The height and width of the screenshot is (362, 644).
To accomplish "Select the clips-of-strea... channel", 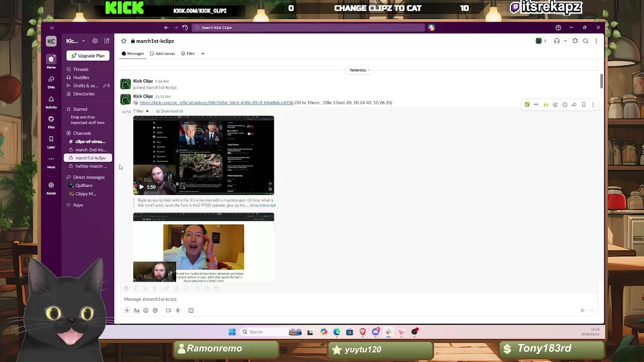I will 88,142.
